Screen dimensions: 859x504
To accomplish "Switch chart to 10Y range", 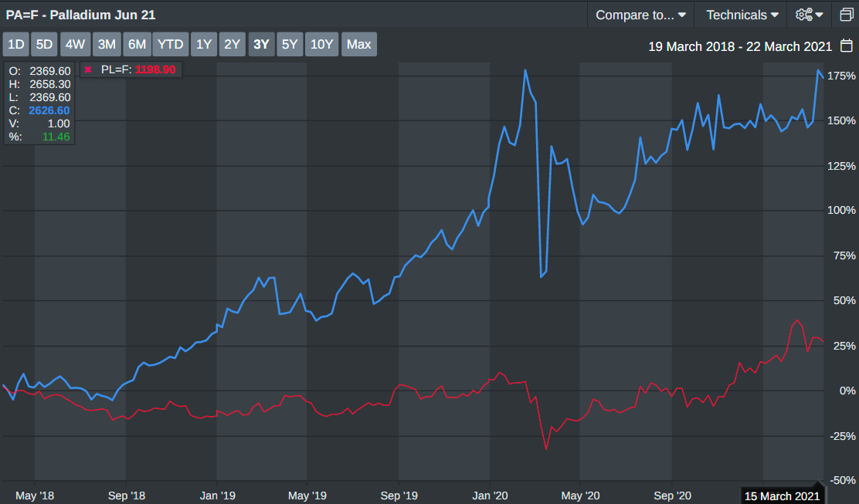I will [321, 44].
